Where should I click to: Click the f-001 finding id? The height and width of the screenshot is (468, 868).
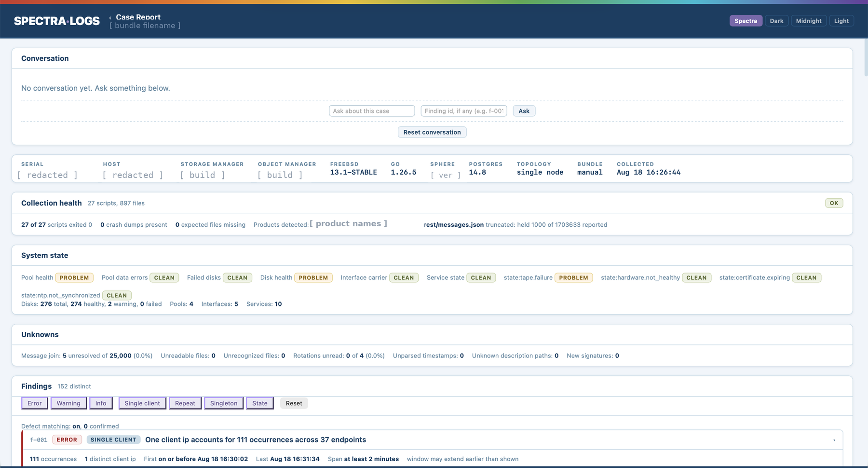click(39, 440)
